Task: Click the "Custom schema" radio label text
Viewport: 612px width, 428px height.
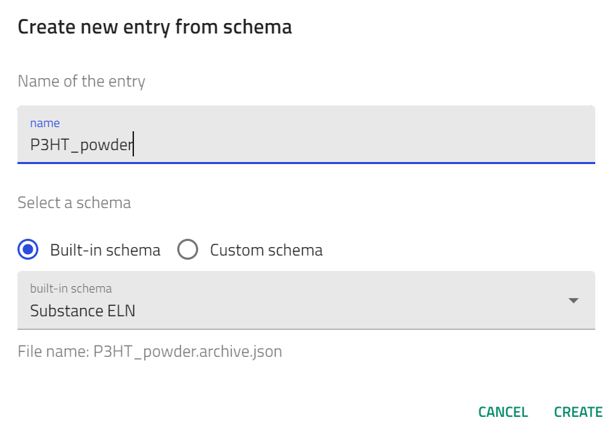Action: (x=266, y=250)
